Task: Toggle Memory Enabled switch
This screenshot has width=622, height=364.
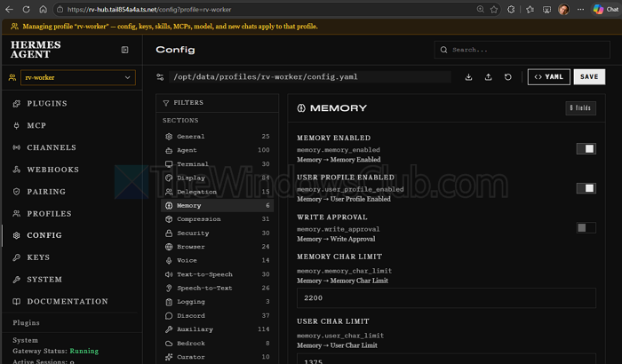Action: coord(586,148)
